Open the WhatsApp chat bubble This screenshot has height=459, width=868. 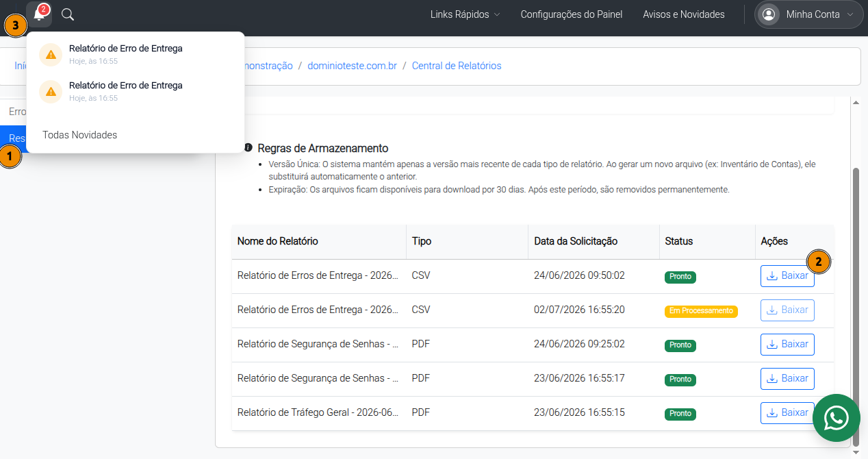point(837,418)
